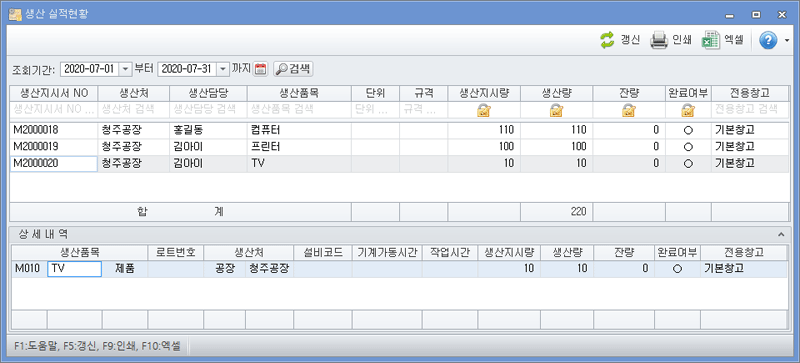Screen dimensions: 800x363
Task: Click the 단위 filter field
Action: tap(375, 109)
